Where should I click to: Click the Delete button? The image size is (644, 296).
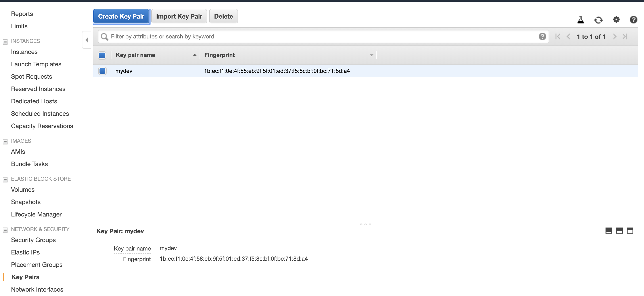pyautogui.click(x=223, y=16)
